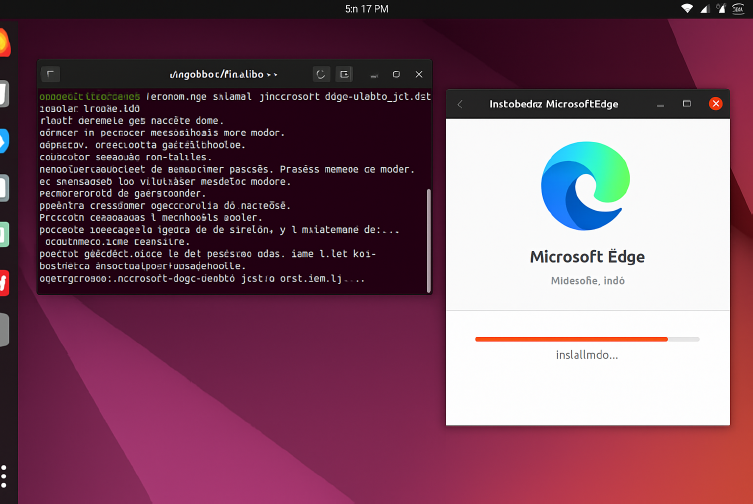The height and width of the screenshot is (504, 753).
Task: Click the terminal title dropdown arrow
Action: pyautogui.click(x=272, y=75)
